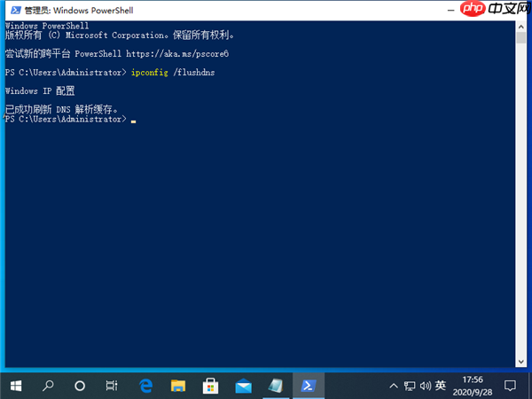Open the volume speaker tray icon
532x399 pixels.
coord(425,386)
